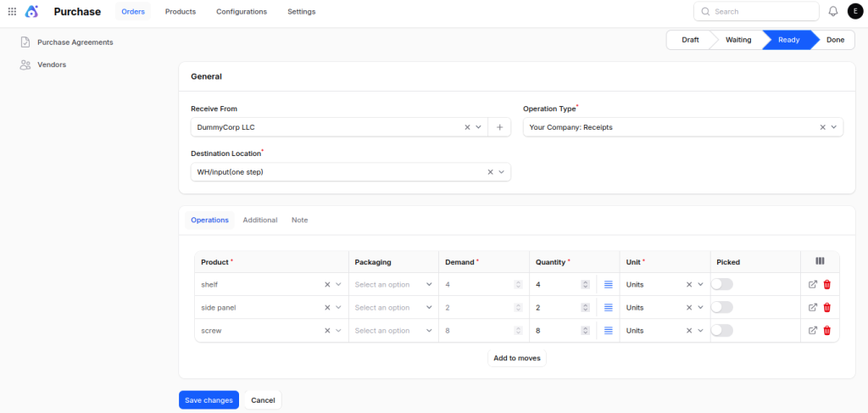Expand the Receive From dropdown

pyautogui.click(x=478, y=127)
